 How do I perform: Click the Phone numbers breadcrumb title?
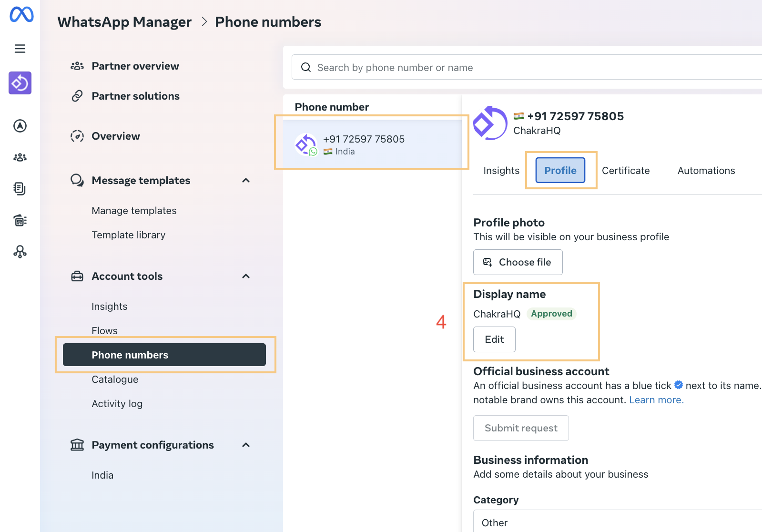coord(268,22)
